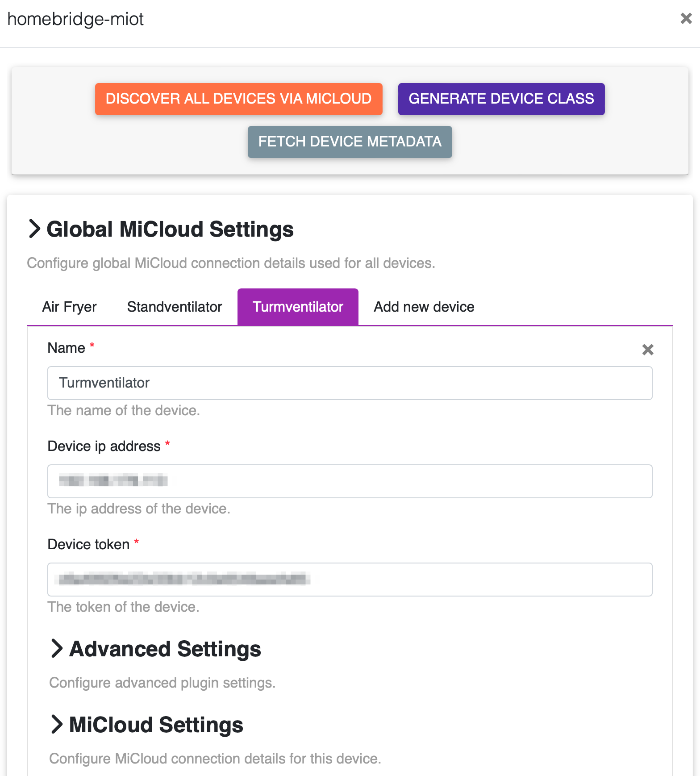The image size is (700, 776).
Task: Click the Generate Device Class button
Action: (x=501, y=99)
